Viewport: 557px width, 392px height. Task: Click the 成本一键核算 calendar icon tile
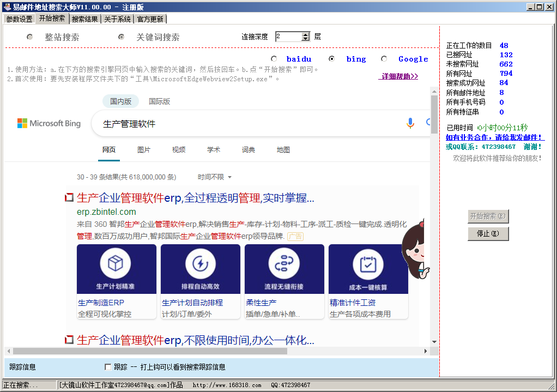[368, 269]
